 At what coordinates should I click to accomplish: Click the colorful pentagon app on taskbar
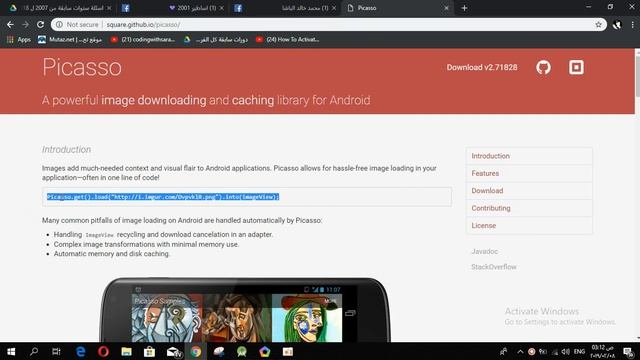point(264,351)
